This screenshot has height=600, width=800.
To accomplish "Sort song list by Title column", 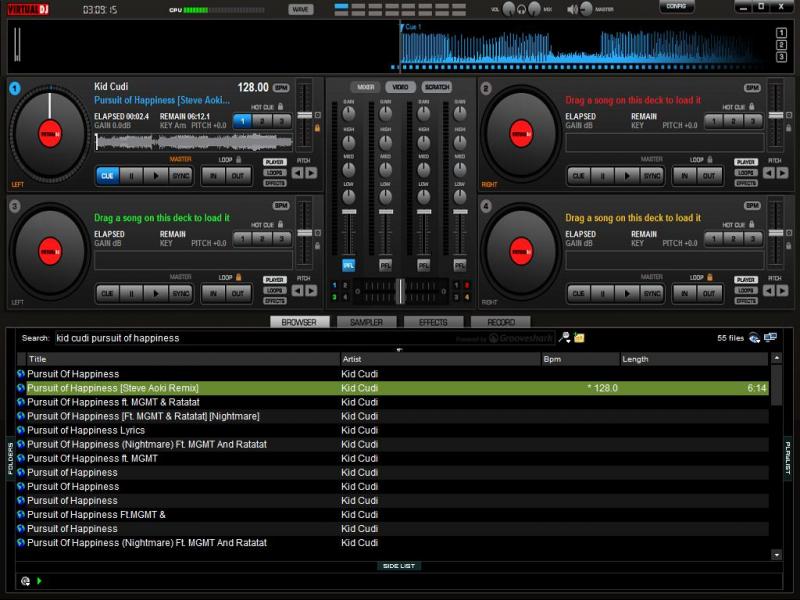I will coord(183,359).
